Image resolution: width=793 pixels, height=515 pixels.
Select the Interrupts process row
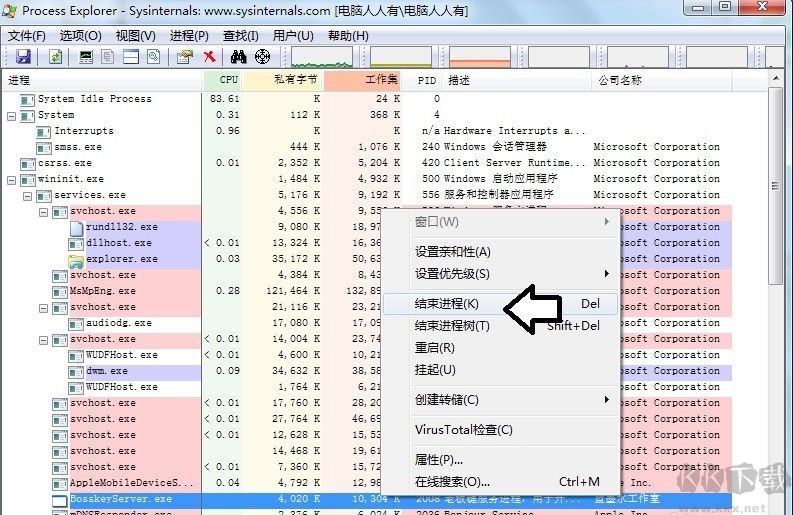pyautogui.click(x=367, y=131)
